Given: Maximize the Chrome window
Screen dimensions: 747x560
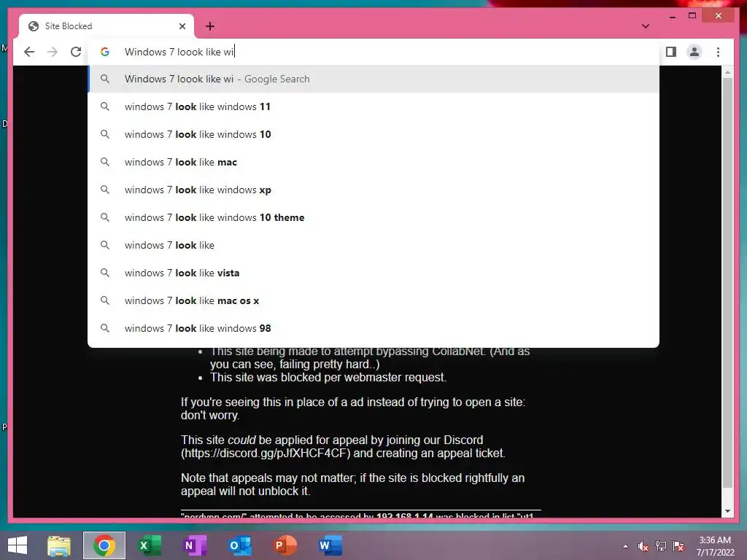Looking at the screenshot, I should coord(692,16).
